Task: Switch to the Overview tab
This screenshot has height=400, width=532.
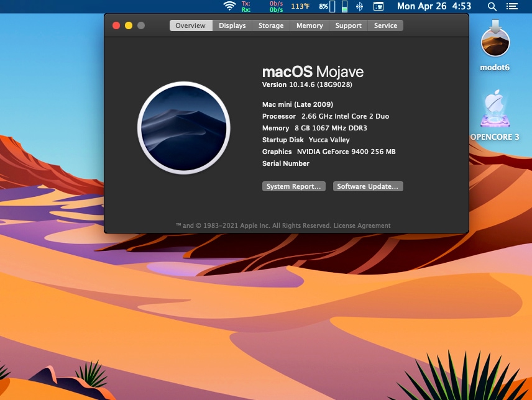Action: click(x=191, y=25)
